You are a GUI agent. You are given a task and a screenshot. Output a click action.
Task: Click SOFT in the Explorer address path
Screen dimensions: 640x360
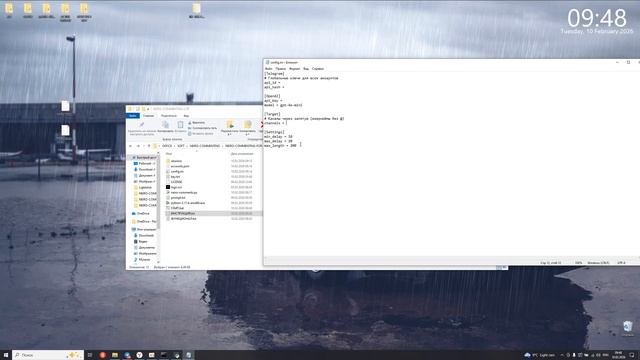pos(181,146)
